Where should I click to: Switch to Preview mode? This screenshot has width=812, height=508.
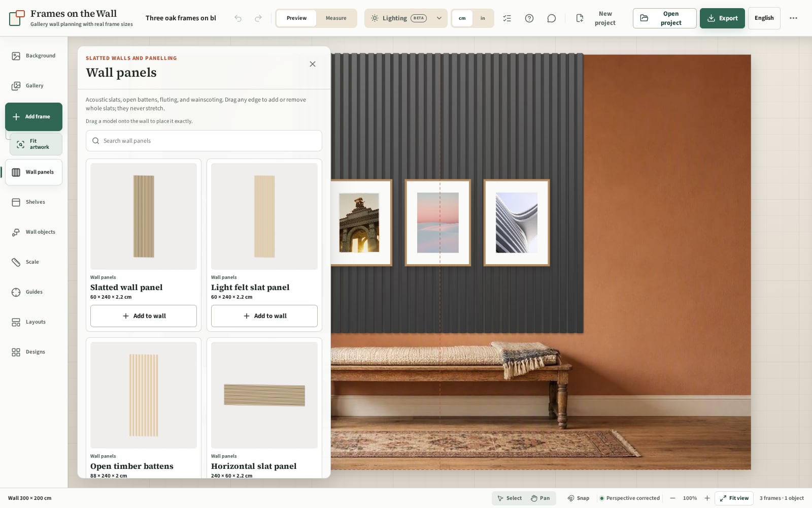(296, 18)
